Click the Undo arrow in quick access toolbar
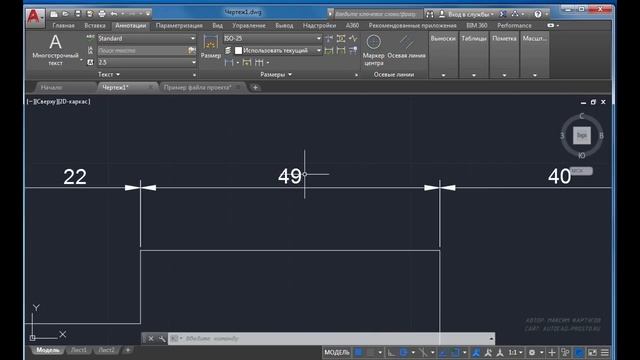 tap(114, 14)
